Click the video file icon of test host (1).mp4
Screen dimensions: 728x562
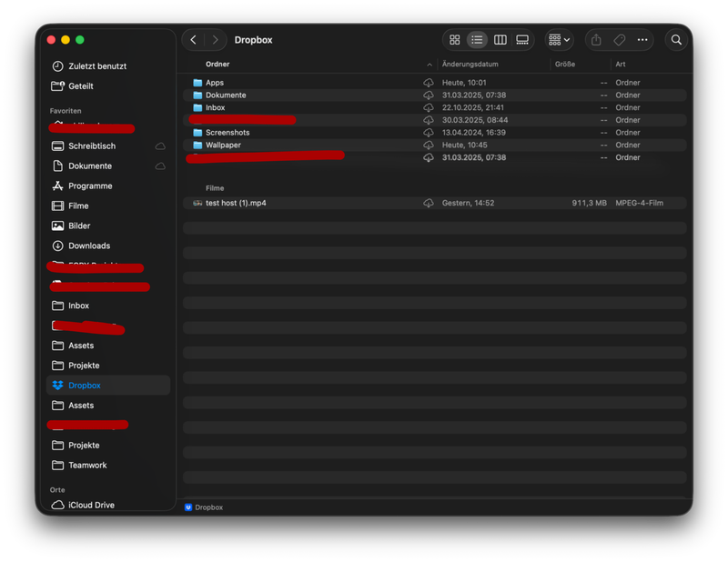197,203
